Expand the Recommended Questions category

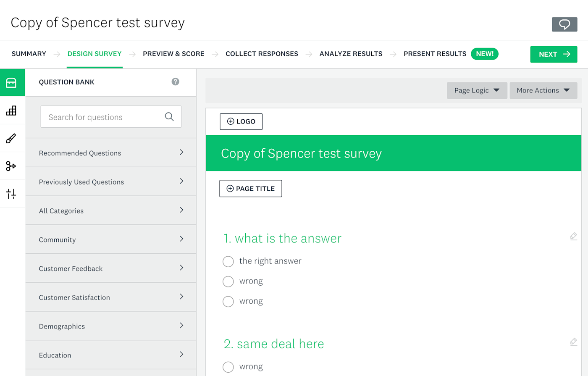111,153
